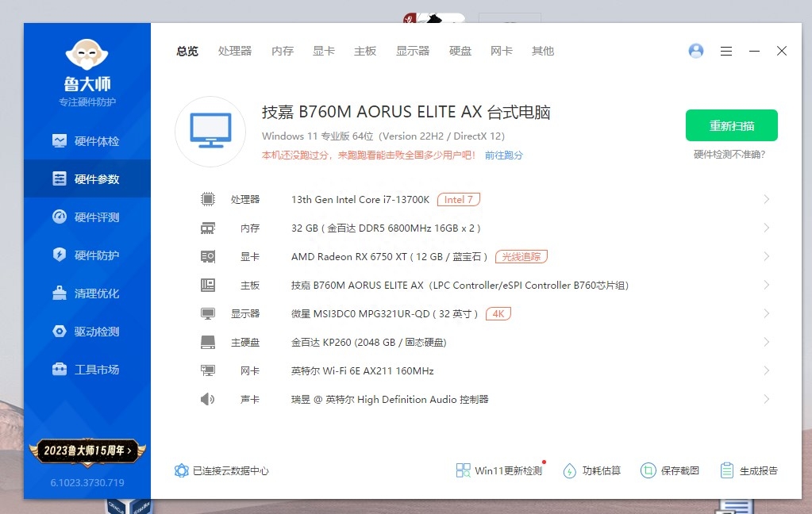Switch to the 显示器 tab
This screenshot has height=514, width=812.
click(413, 51)
